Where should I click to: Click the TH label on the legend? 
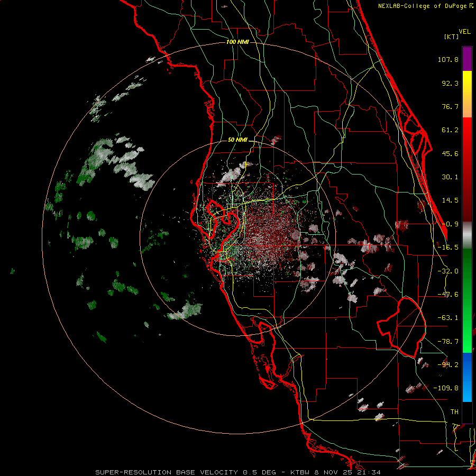click(454, 412)
